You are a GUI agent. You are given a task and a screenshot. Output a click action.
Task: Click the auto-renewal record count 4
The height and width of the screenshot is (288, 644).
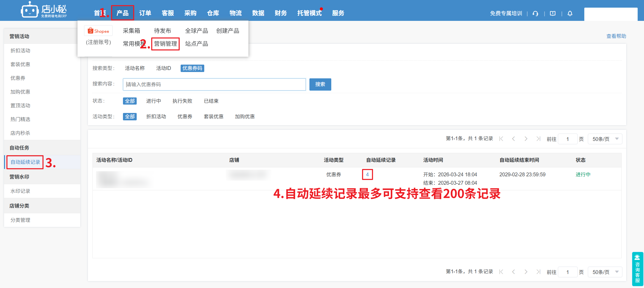[x=367, y=175]
